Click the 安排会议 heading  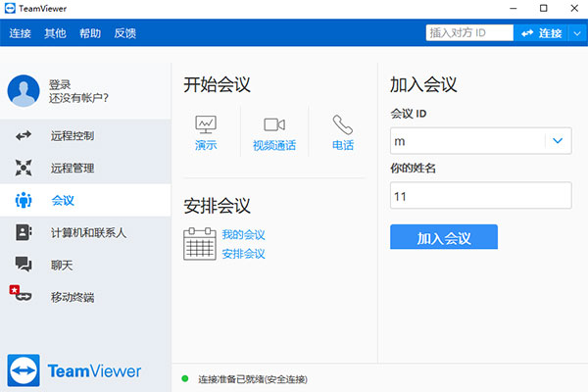pos(217,206)
